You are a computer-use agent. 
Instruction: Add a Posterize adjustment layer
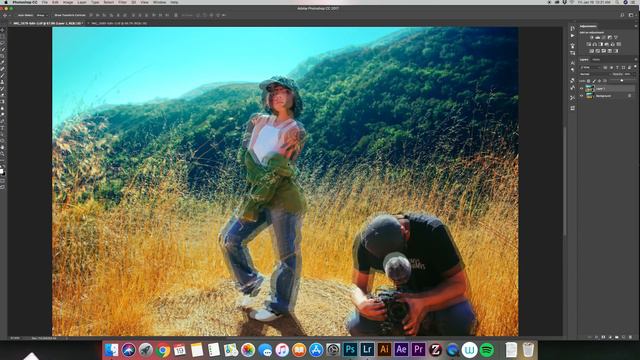pos(598,51)
